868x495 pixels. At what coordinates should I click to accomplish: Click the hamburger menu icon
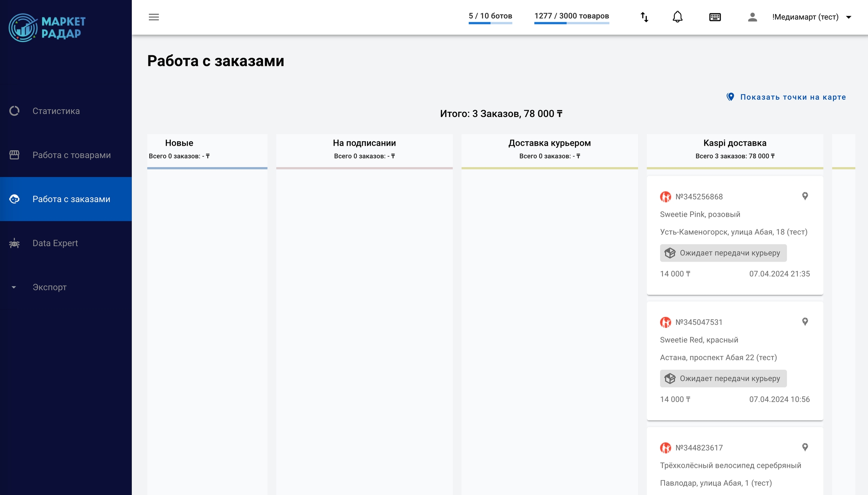click(x=154, y=17)
